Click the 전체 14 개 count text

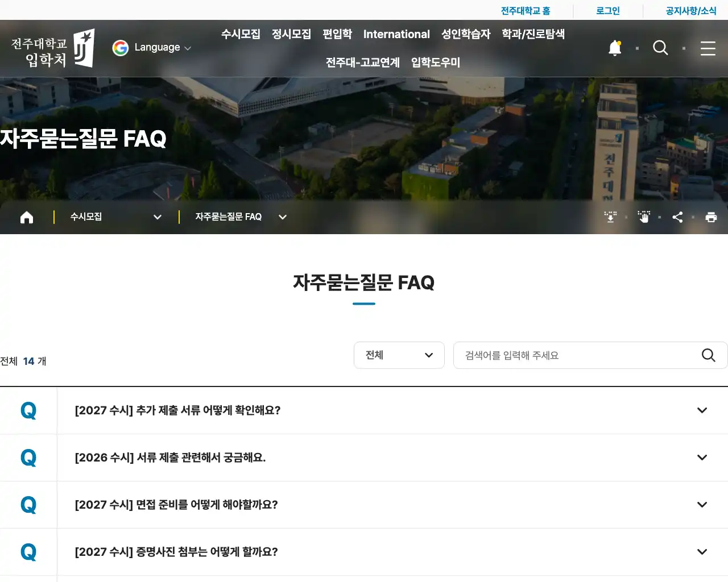click(x=23, y=361)
